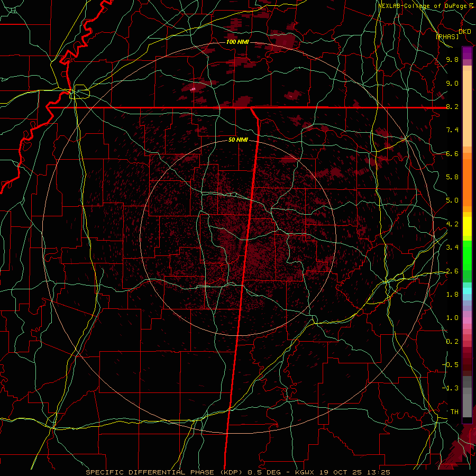Pick the bright green segment of the color bar
This screenshot has height=476, width=476.
[467, 255]
